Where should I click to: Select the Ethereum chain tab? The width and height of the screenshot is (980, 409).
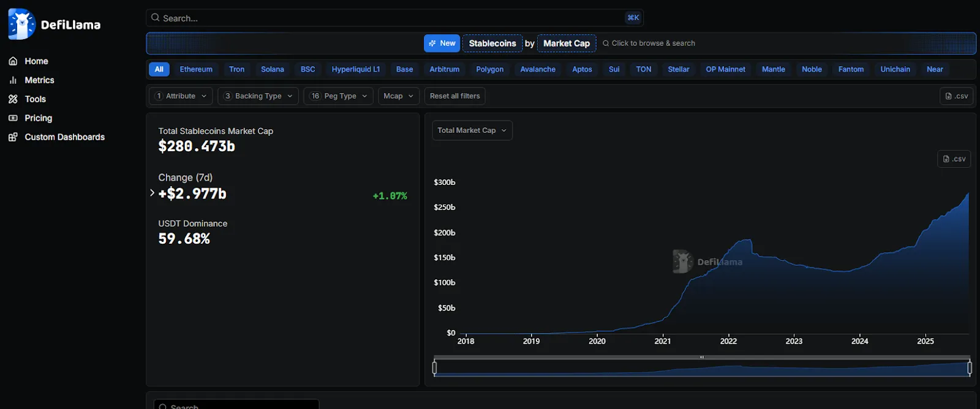click(196, 69)
